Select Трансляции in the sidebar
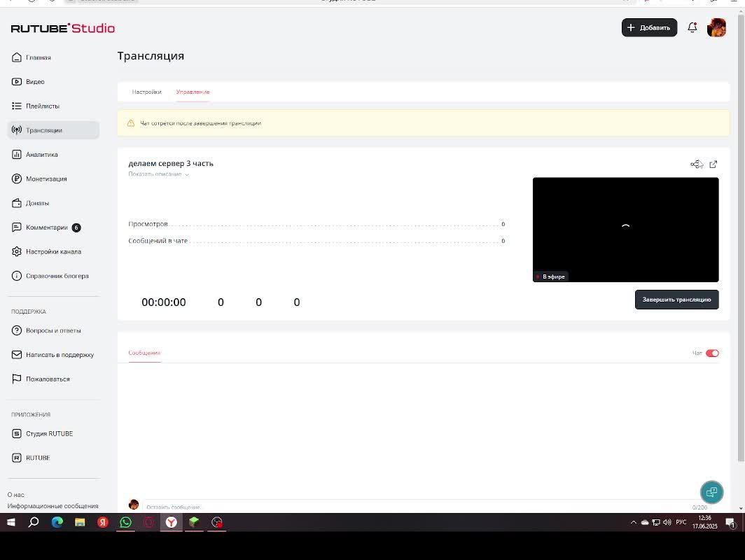The height and width of the screenshot is (560, 745). click(x=53, y=130)
